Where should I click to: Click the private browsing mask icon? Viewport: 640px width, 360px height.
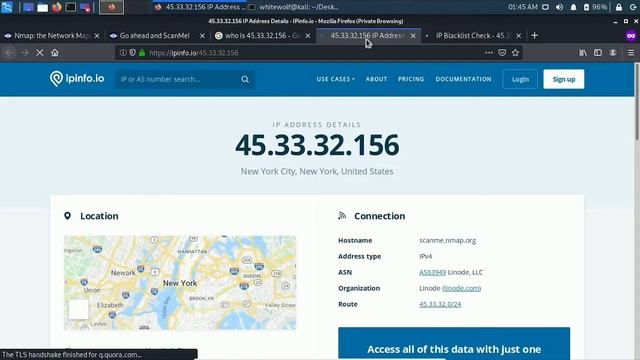pyautogui.click(x=631, y=36)
